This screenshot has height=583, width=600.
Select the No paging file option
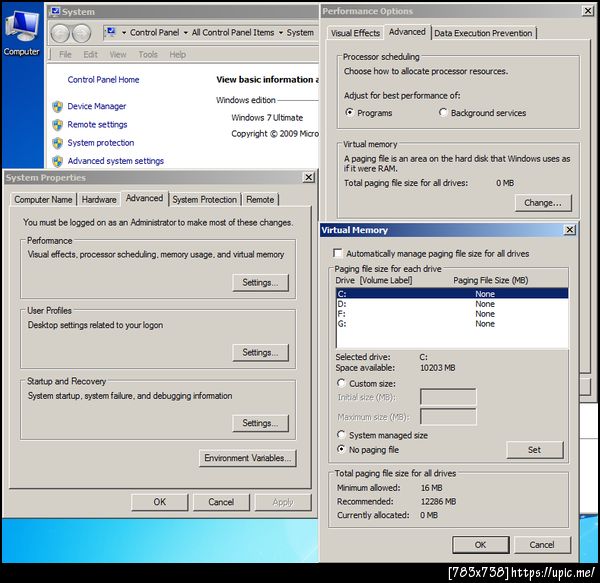pos(341,449)
